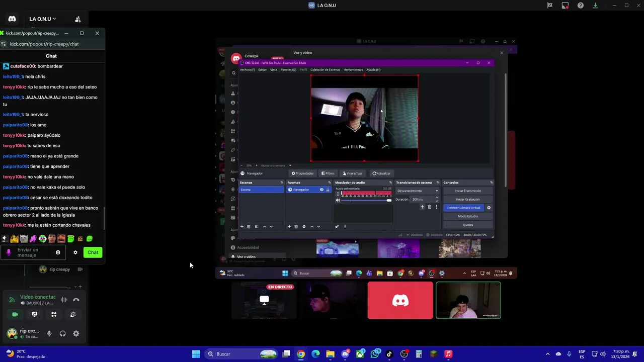Click the site settings icon beside kick.com address

tap(4, 44)
